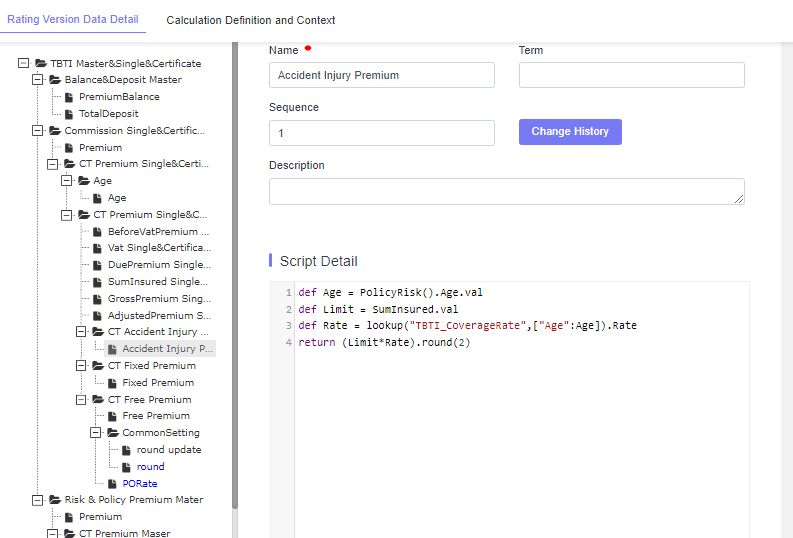Click the Age file document icon
793x538 pixels.
[x=98, y=198]
